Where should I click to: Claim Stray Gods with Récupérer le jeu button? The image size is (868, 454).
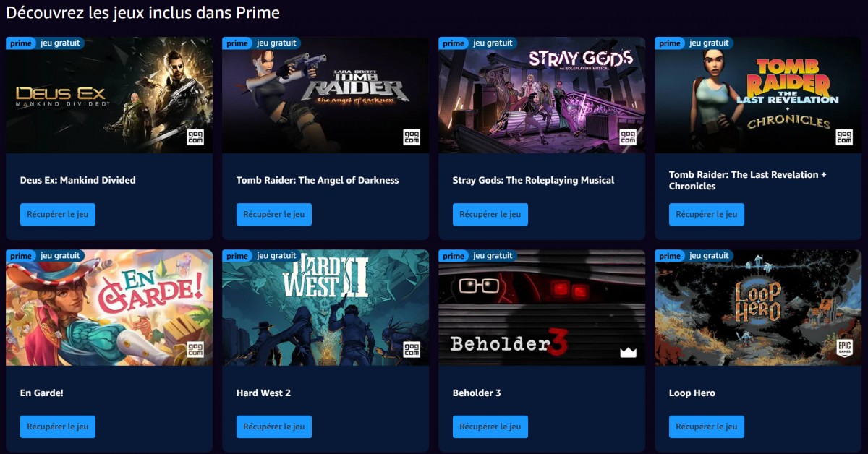tap(490, 215)
